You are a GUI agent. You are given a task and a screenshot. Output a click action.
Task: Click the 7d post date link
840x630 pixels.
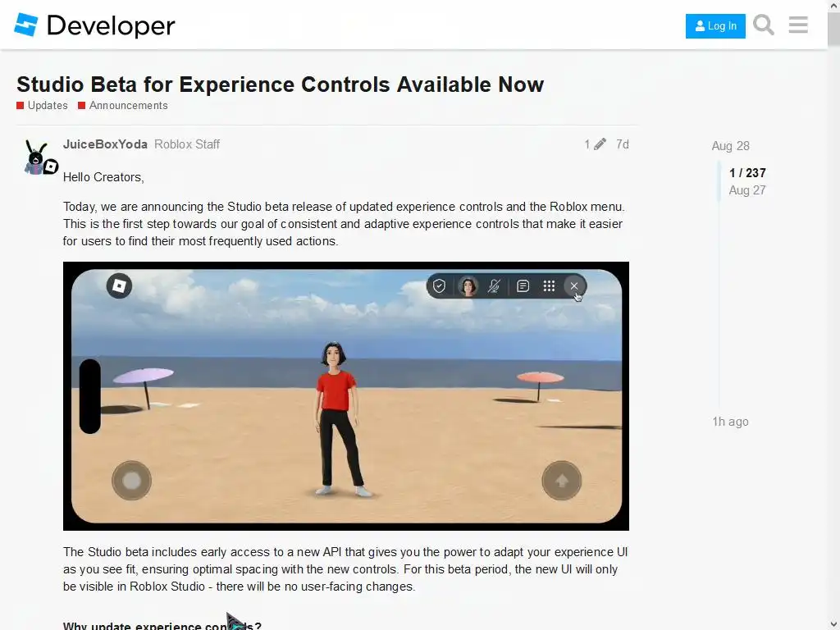[622, 144]
